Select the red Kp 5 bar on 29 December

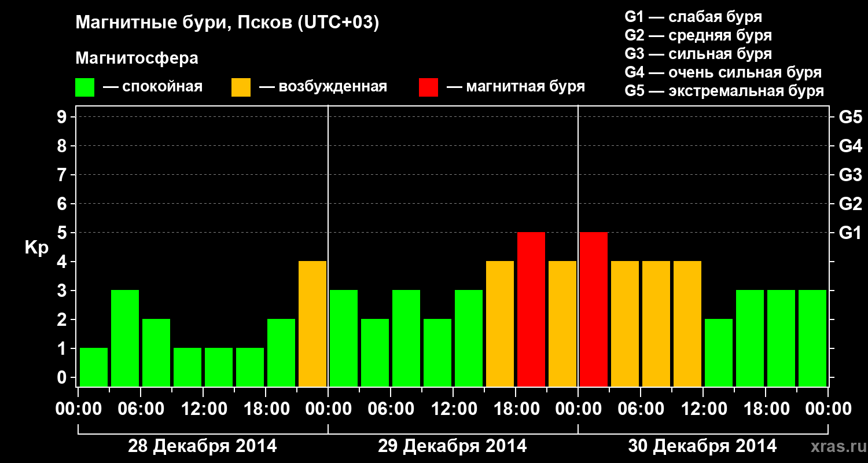(531, 309)
